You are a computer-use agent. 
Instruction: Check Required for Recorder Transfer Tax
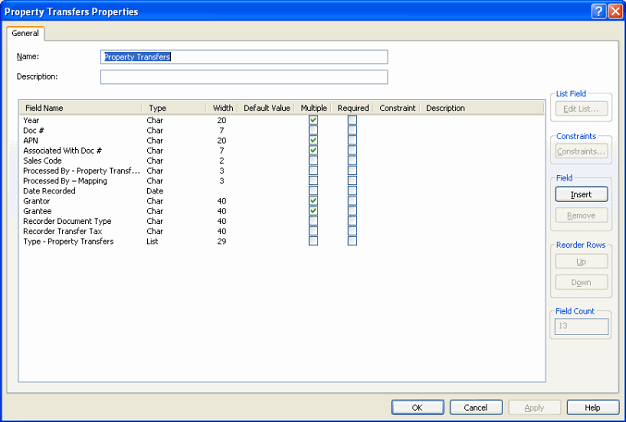point(352,231)
